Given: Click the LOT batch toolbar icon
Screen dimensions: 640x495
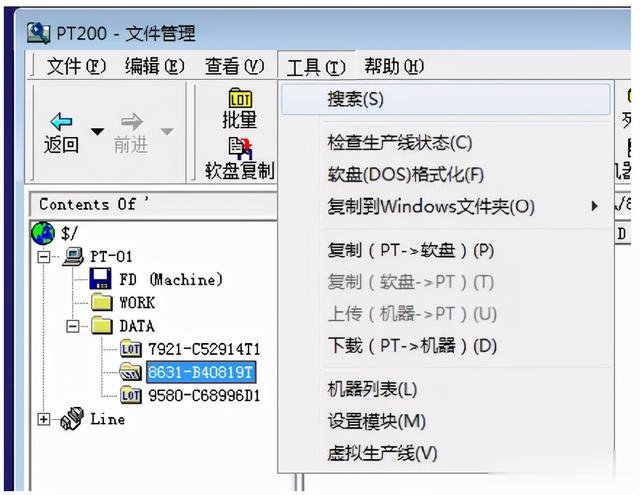Looking at the screenshot, I should click(x=240, y=98).
